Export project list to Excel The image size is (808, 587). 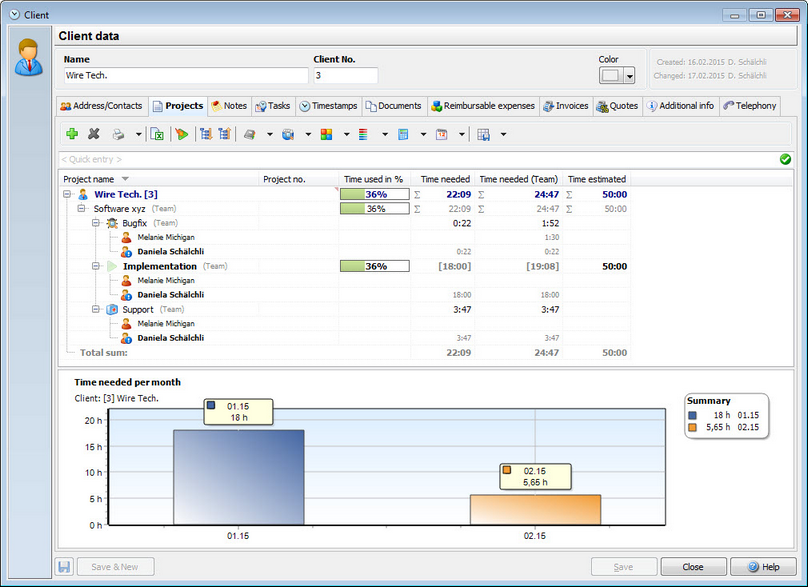[157, 135]
